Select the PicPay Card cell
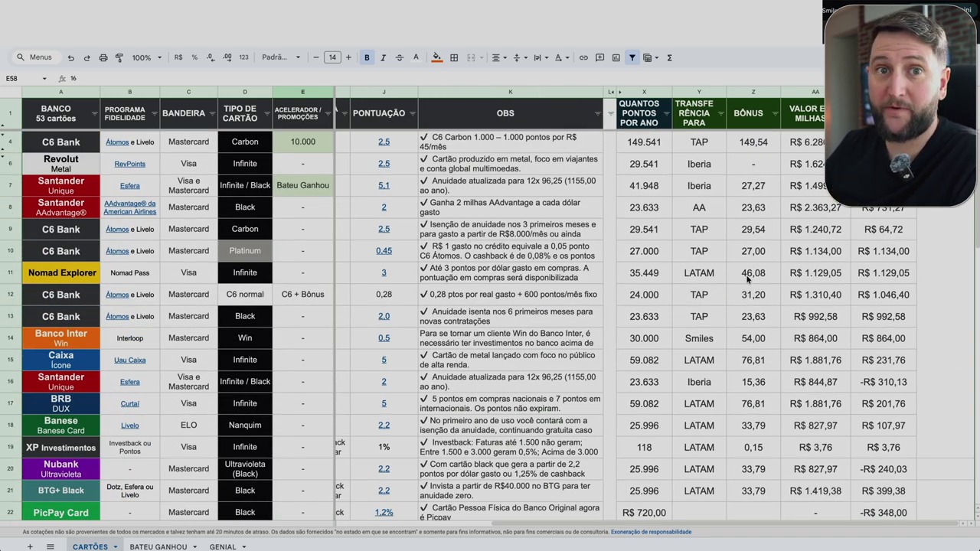The height and width of the screenshot is (551, 980). coord(61,513)
